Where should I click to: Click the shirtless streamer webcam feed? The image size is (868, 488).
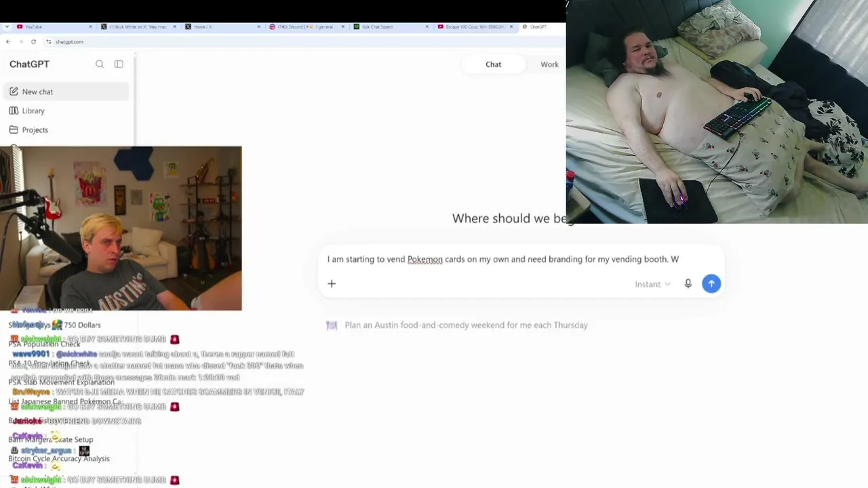pyautogui.click(x=717, y=112)
